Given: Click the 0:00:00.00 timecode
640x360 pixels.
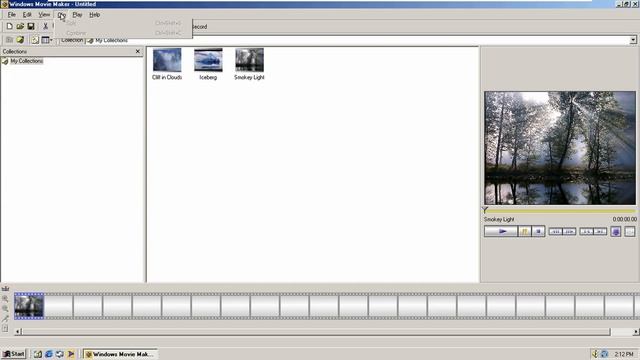Looking at the screenshot, I should (624, 220).
